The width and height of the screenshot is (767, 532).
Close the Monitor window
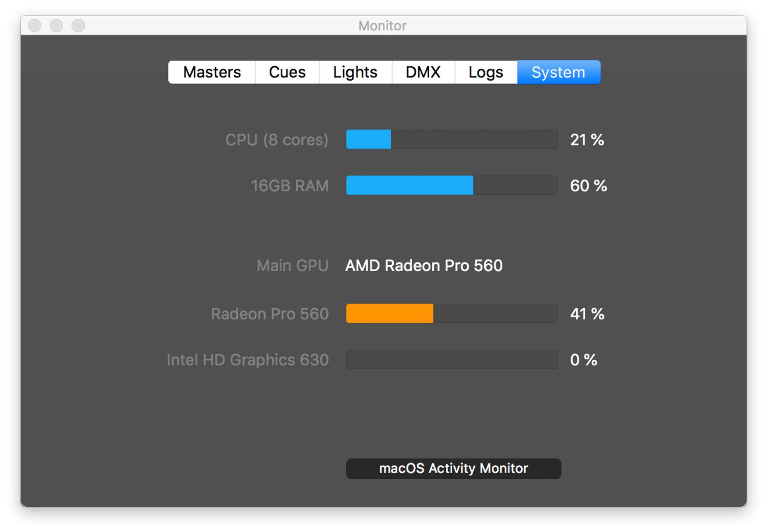pos(35,26)
